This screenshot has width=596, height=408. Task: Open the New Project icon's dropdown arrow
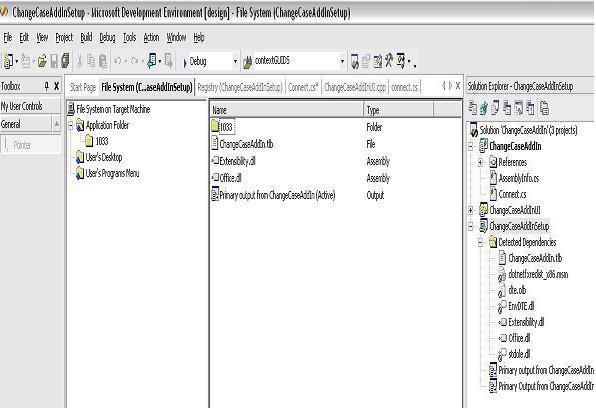[17, 61]
